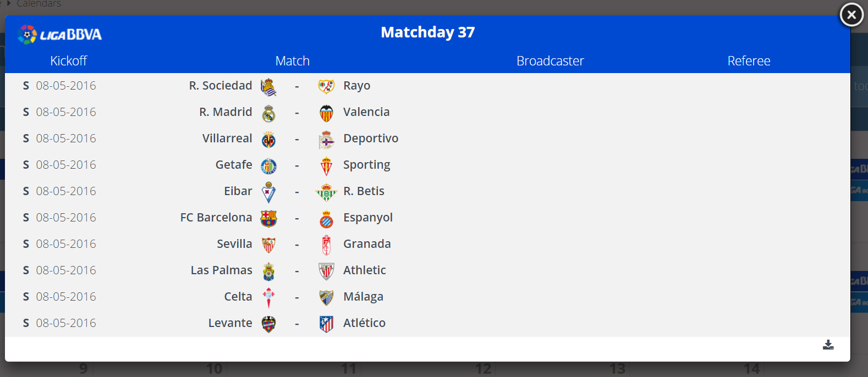Click the Real Madrid crest
Image resolution: width=868 pixels, height=377 pixels.
(x=268, y=113)
